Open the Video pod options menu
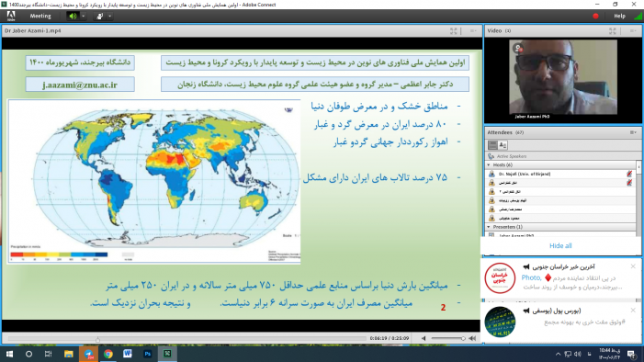 coord(633,31)
